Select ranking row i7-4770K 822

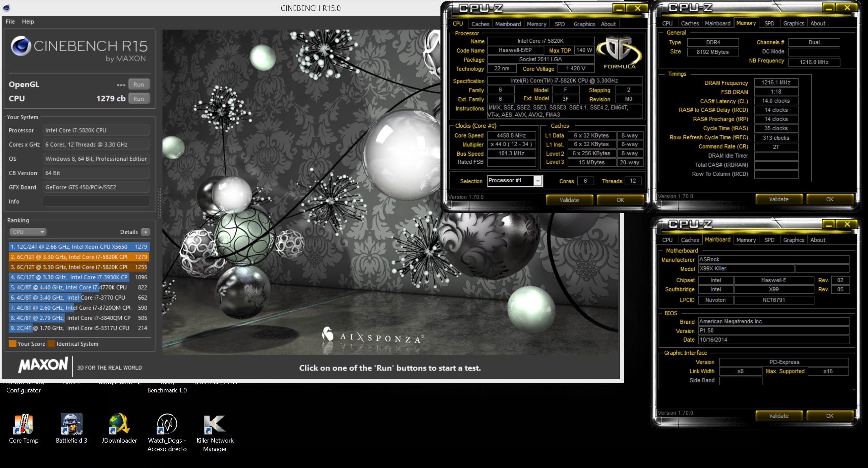79,287
